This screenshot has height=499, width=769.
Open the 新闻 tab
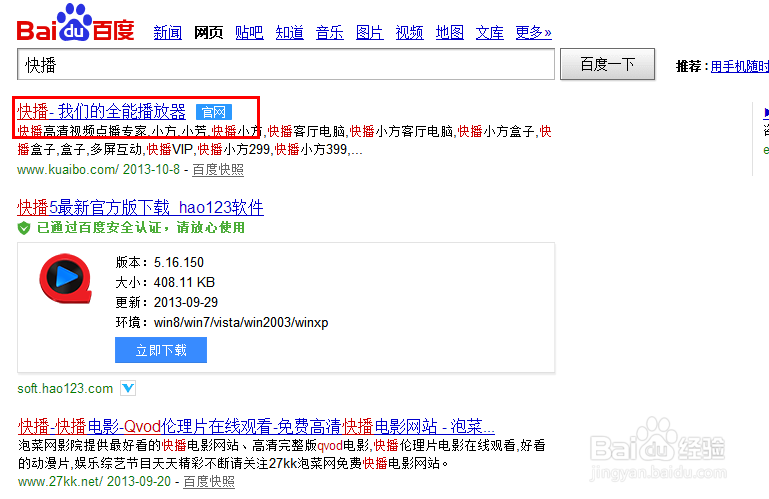[168, 33]
